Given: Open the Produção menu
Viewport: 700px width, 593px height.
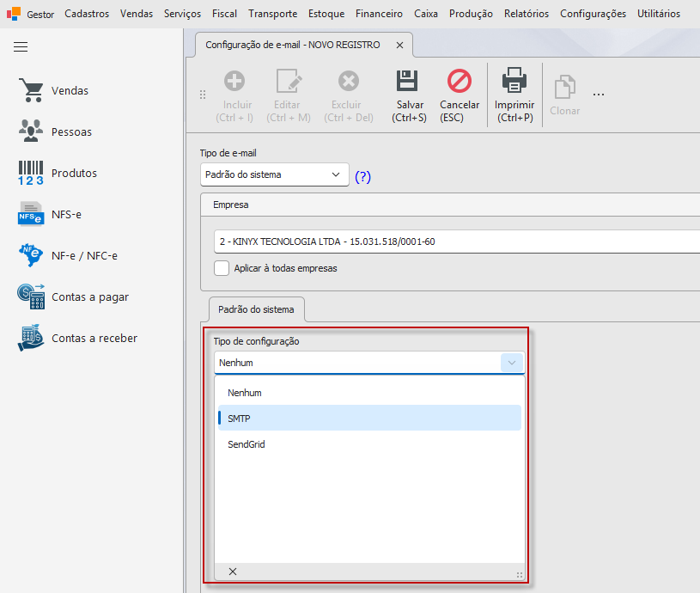Looking at the screenshot, I should pyautogui.click(x=471, y=14).
